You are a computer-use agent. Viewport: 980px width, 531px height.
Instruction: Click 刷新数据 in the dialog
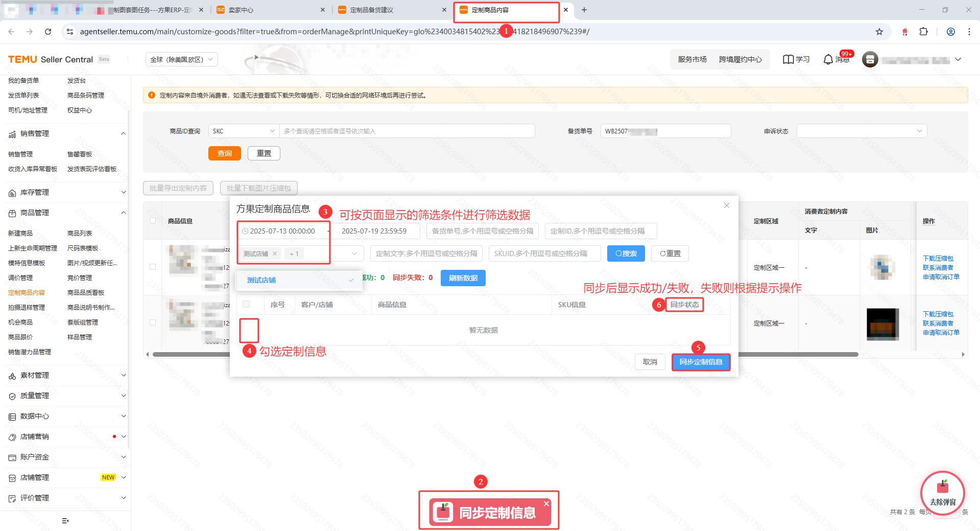(x=463, y=278)
